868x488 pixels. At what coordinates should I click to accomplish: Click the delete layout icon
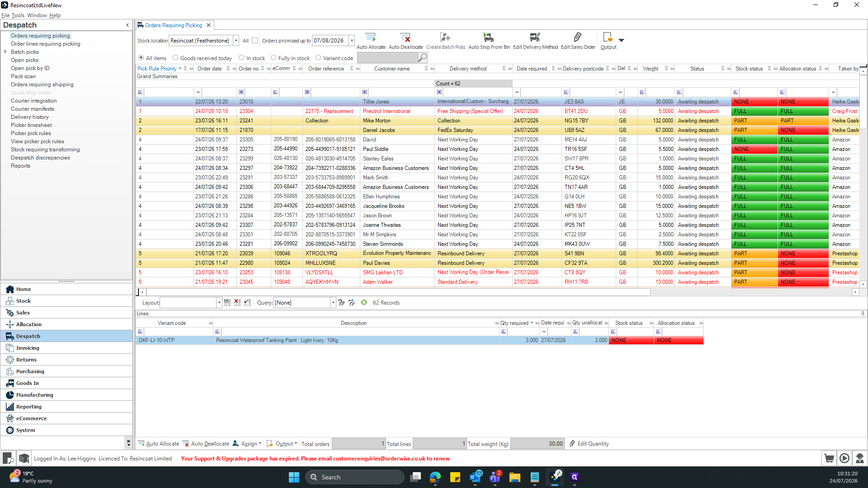(237, 303)
